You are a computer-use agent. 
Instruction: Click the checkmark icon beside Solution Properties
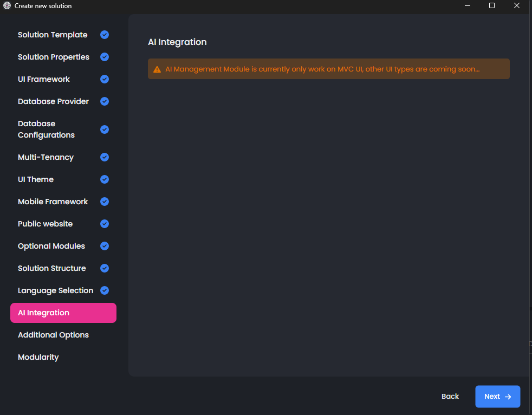(105, 57)
